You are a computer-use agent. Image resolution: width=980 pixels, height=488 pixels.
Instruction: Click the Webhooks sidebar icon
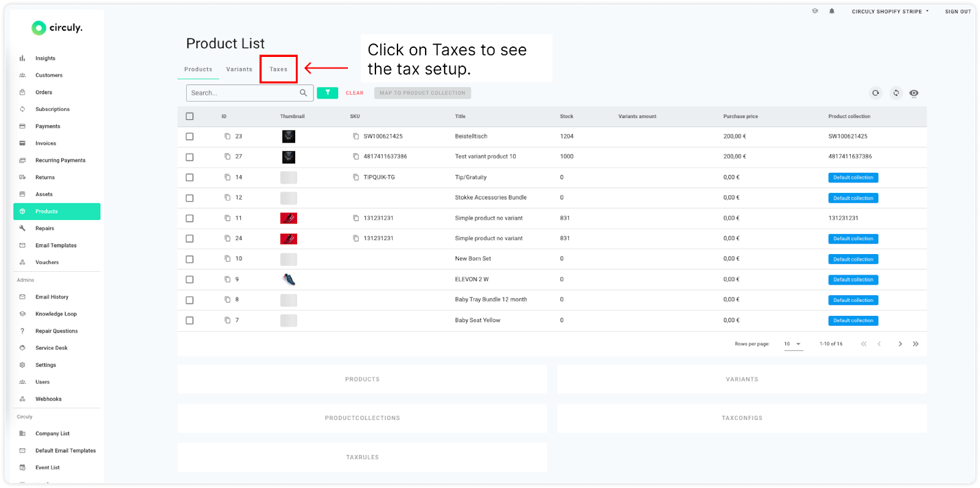coord(22,399)
